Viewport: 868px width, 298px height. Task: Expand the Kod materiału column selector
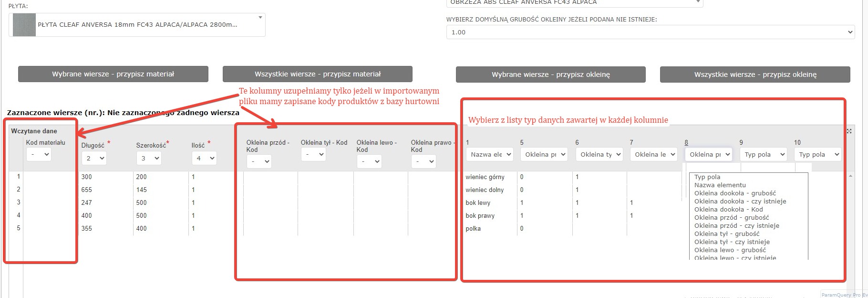click(x=39, y=154)
